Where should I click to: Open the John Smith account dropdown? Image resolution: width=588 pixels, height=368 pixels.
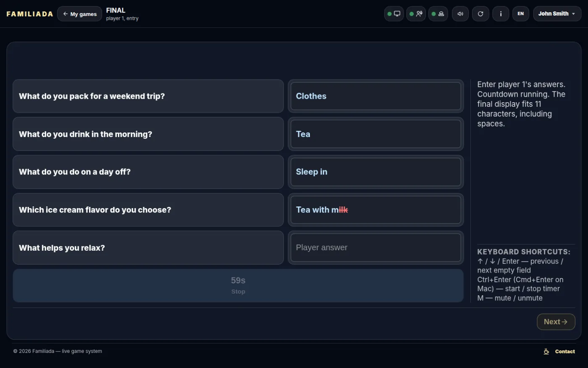557,14
